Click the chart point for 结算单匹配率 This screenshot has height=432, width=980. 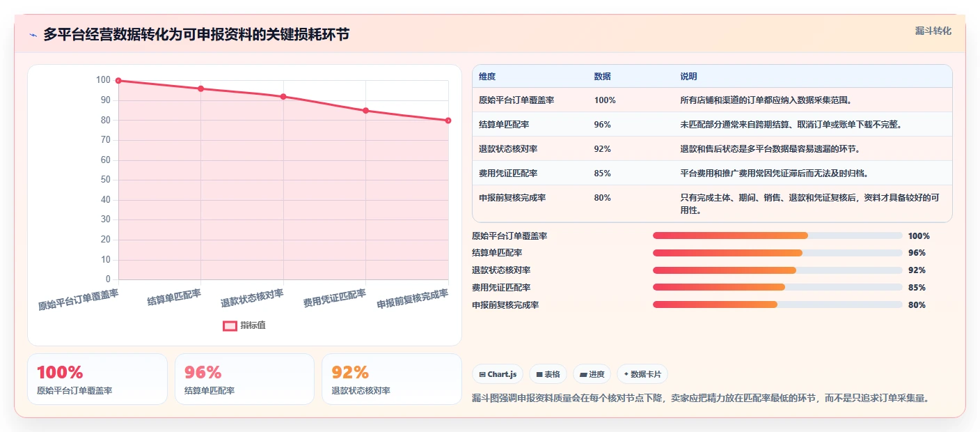200,88
